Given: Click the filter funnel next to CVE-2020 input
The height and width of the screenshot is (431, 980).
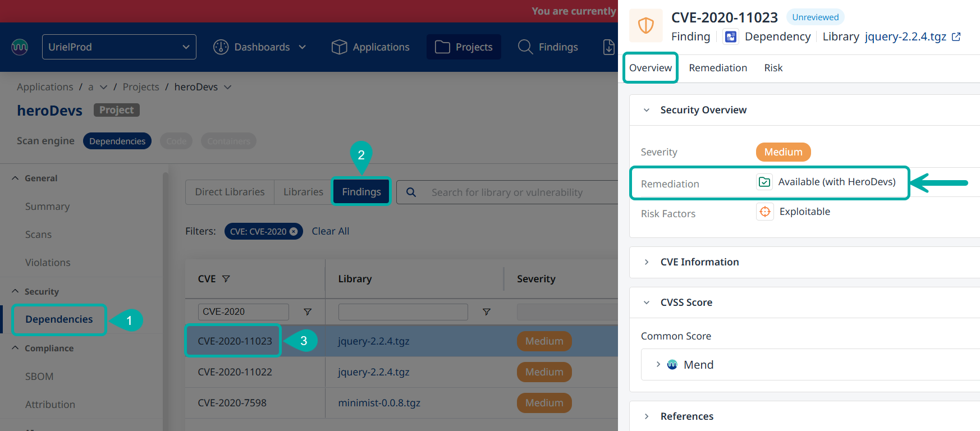Looking at the screenshot, I should (308, 312).
